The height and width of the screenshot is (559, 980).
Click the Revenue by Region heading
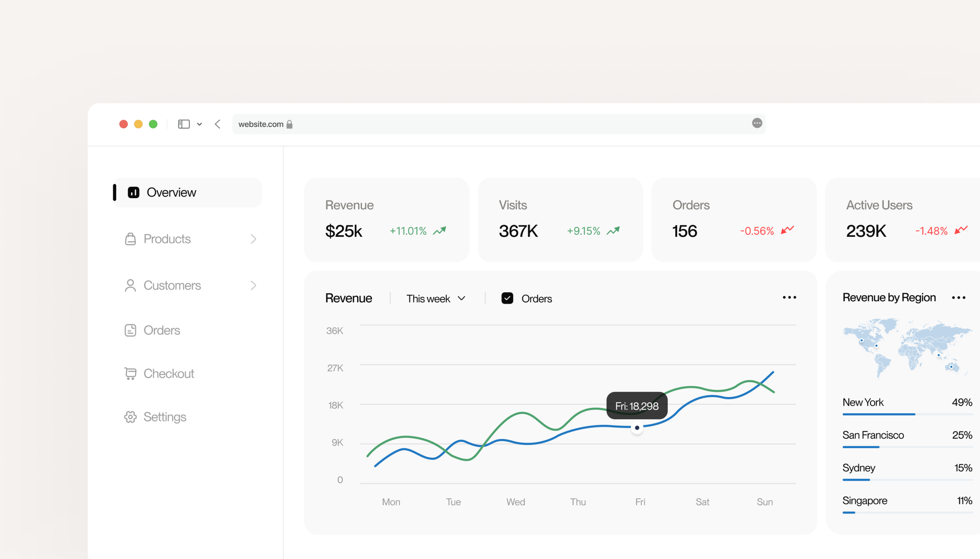889,298
